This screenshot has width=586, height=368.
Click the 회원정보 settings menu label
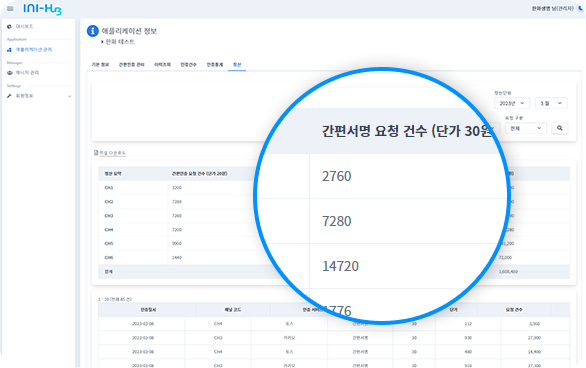[24, 96]
